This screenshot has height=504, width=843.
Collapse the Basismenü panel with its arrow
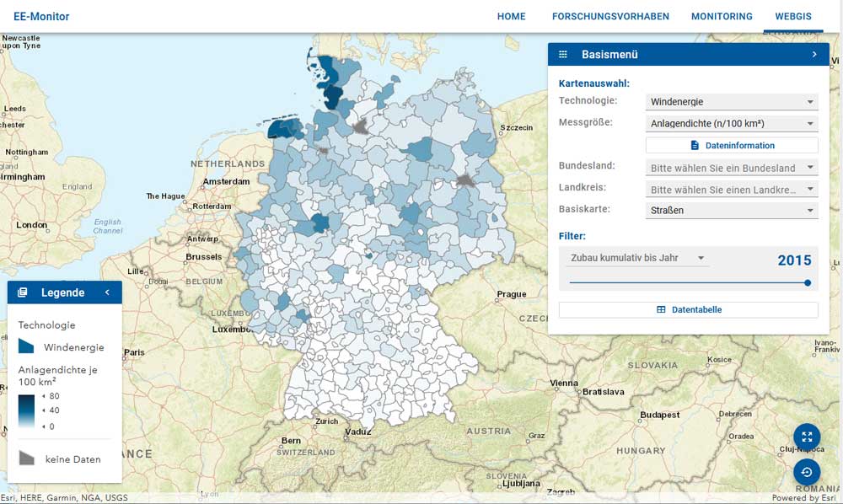[814, 55]
